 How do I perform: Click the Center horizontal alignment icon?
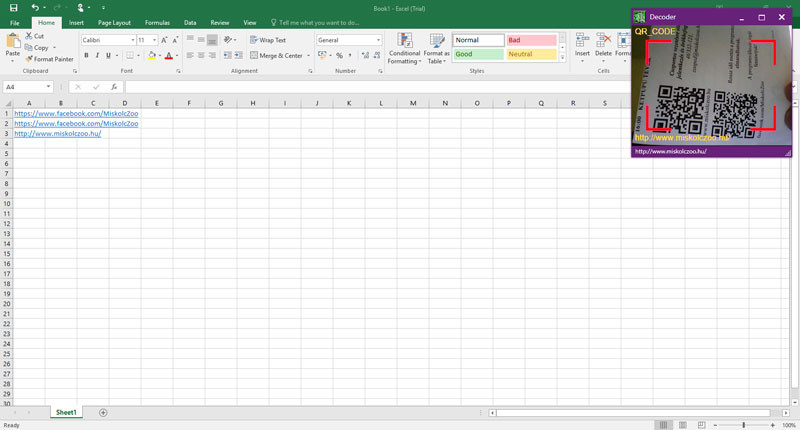point(201,55)
